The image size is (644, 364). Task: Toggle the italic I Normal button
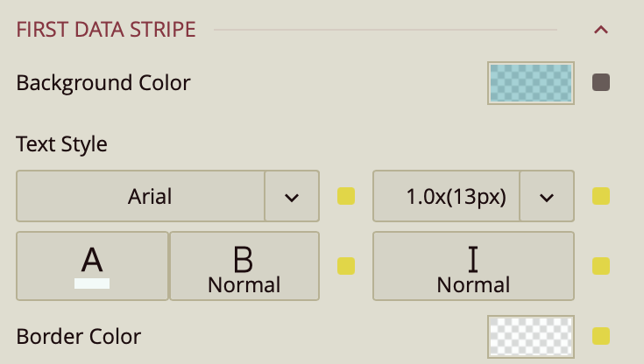[x=473, y=265]
